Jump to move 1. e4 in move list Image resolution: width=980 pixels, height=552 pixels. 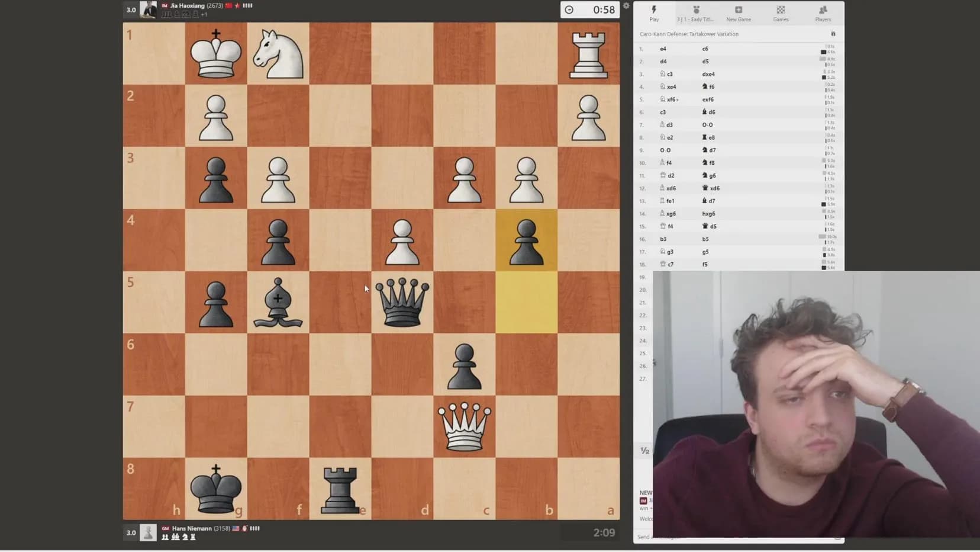pos(663,49)
